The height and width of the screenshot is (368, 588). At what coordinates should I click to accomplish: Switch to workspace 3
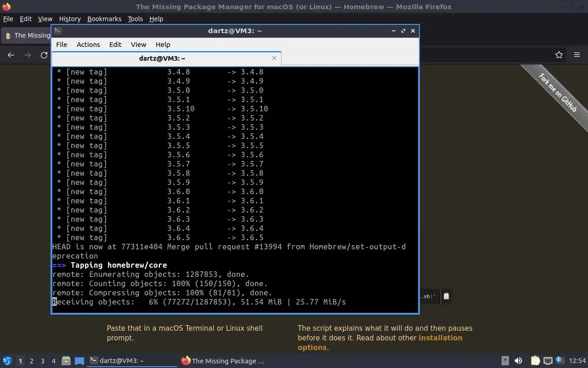tap(42, 361)
